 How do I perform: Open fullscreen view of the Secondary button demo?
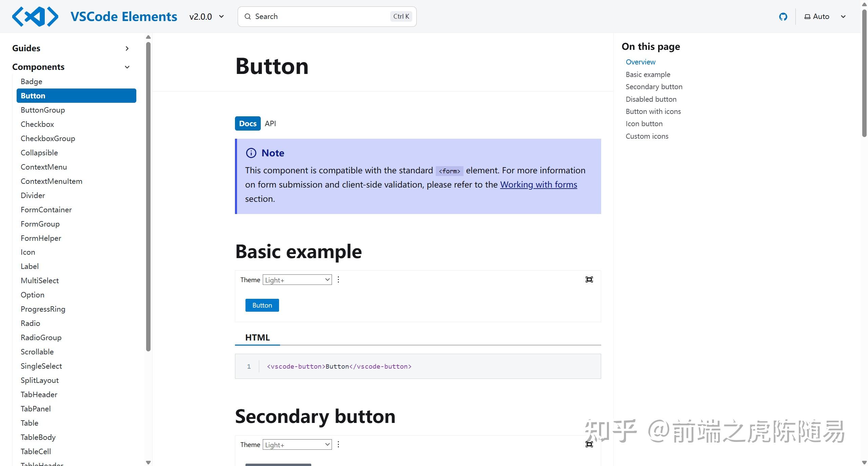click(x=589, y=444)
